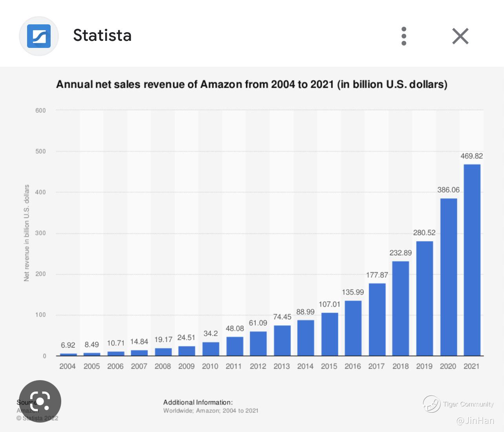Tap the 2012 revenue bar

(258, 344)
